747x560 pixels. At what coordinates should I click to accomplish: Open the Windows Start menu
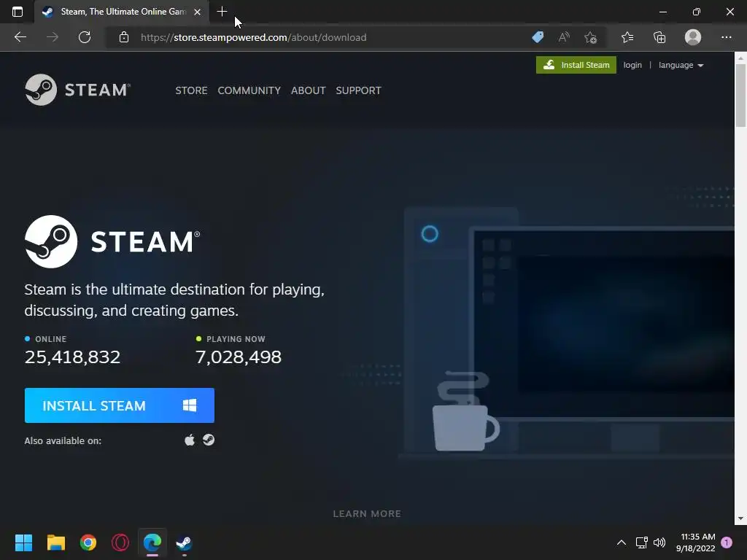pos(23,542)
